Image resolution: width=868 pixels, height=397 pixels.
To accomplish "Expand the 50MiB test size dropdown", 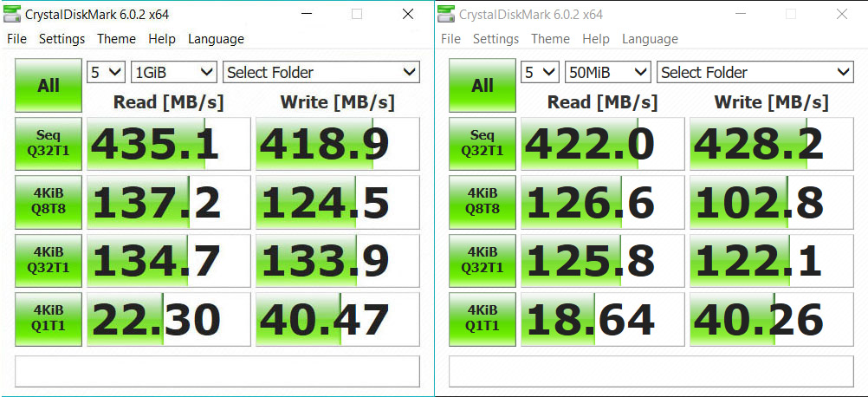I will [x=607, y=72].
